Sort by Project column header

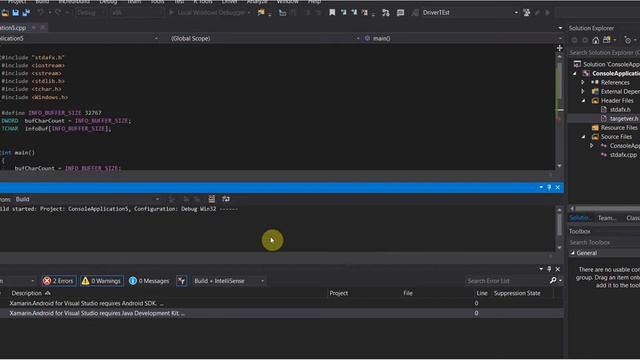[x=339, y=293]
